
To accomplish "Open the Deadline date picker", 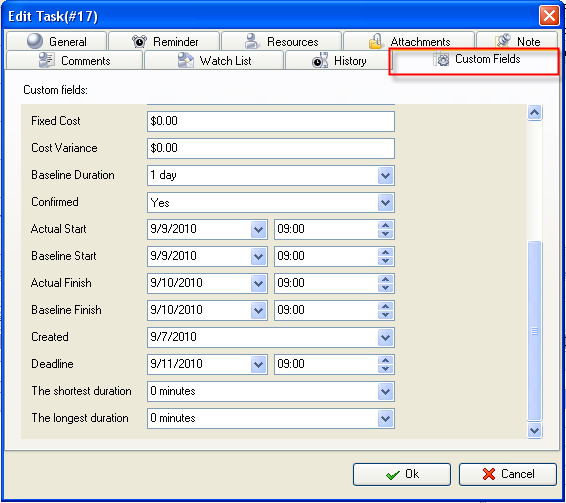I will pos(258,364).
